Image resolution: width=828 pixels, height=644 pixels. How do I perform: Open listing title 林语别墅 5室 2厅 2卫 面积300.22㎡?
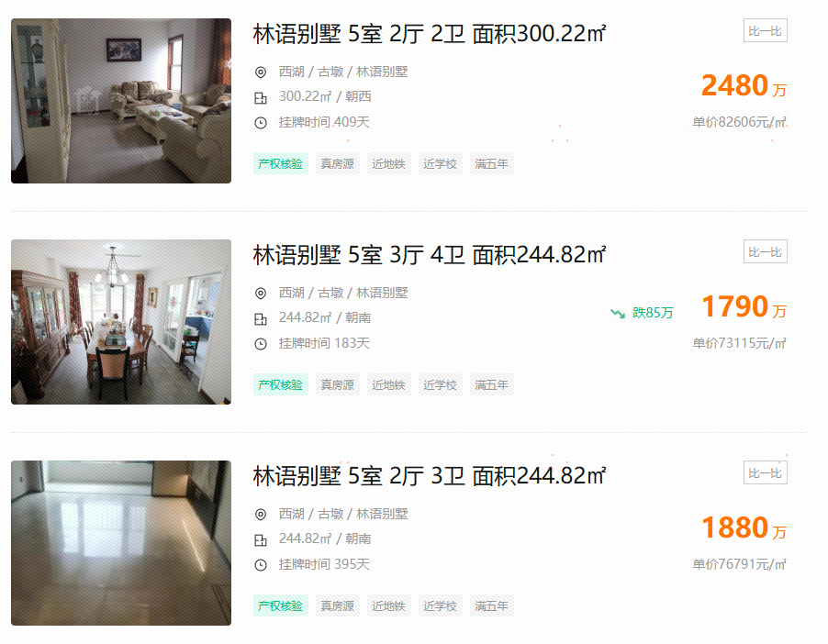click(430, 34)
